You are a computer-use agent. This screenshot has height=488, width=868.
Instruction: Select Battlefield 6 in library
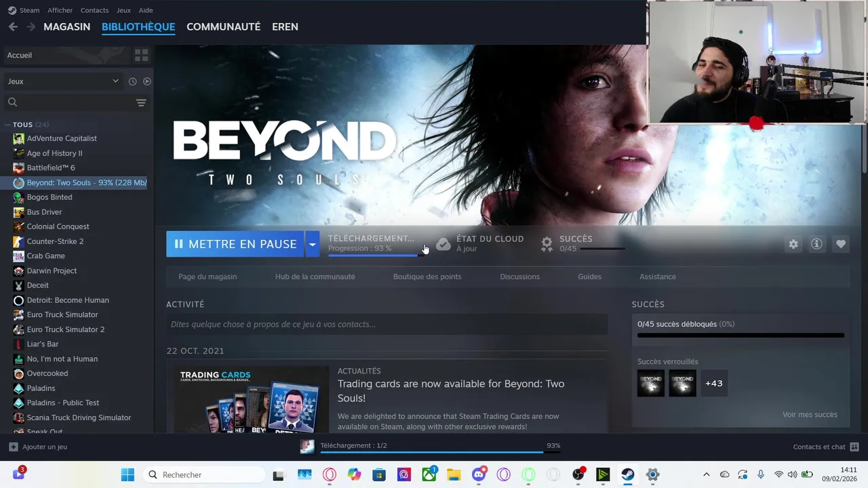pyautogui.click(x=51, y=167)
